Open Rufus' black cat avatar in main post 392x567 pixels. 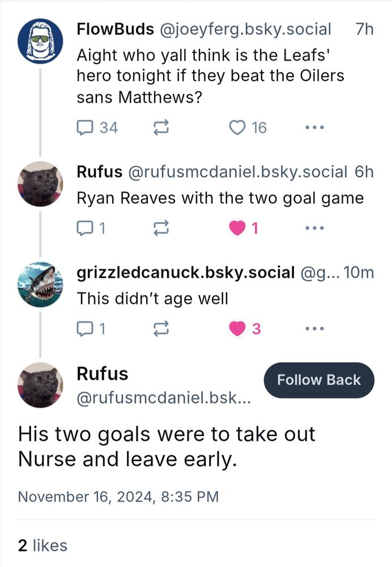(x=40, y=385)
